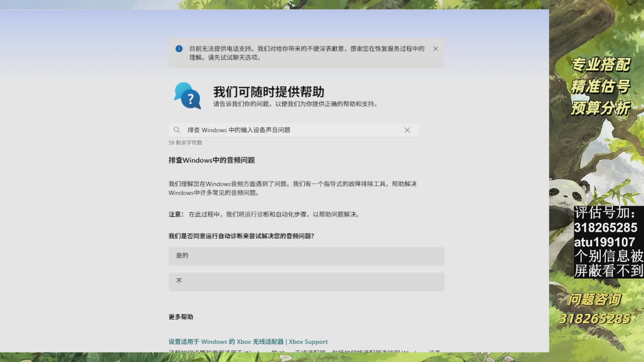
Task: Select heading 排查Windows中的音频问题
Action: (212, 160)
